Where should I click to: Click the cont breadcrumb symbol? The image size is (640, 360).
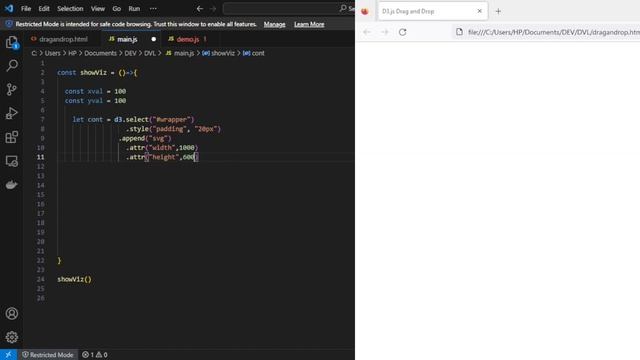click(253, 53)
